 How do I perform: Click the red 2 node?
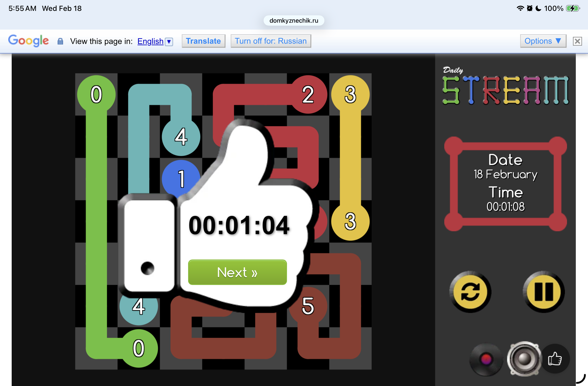[308, 94]
